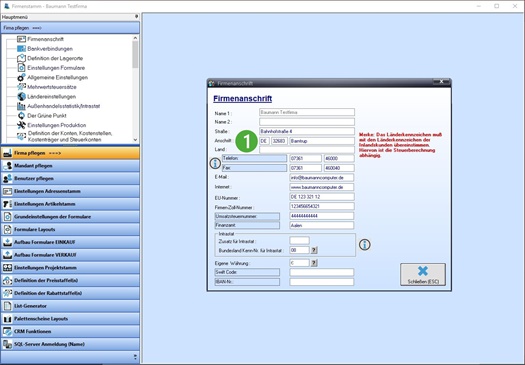The height and width of the screenshot is (365, 525).
Task: Click the Firmenanschrift heading link
Action: pyautogui.click(x=242, y=98)
